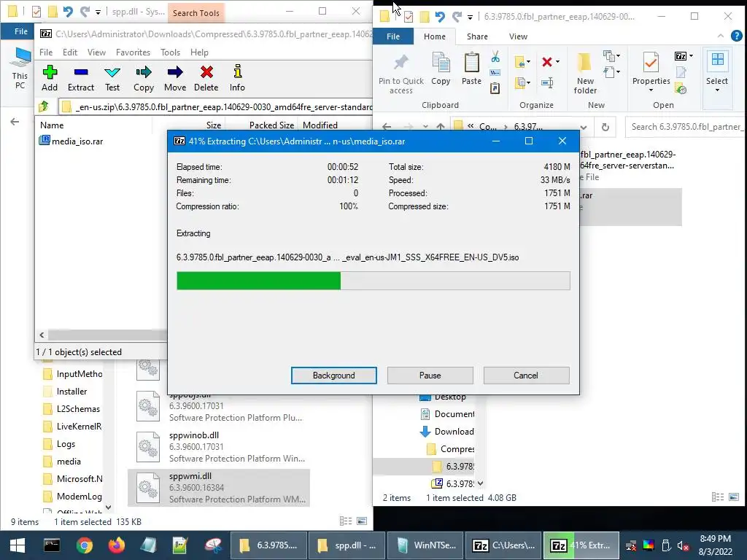Open the File tab in right Explorer
The image size is (747, 560).
click(x=393, y=36)
